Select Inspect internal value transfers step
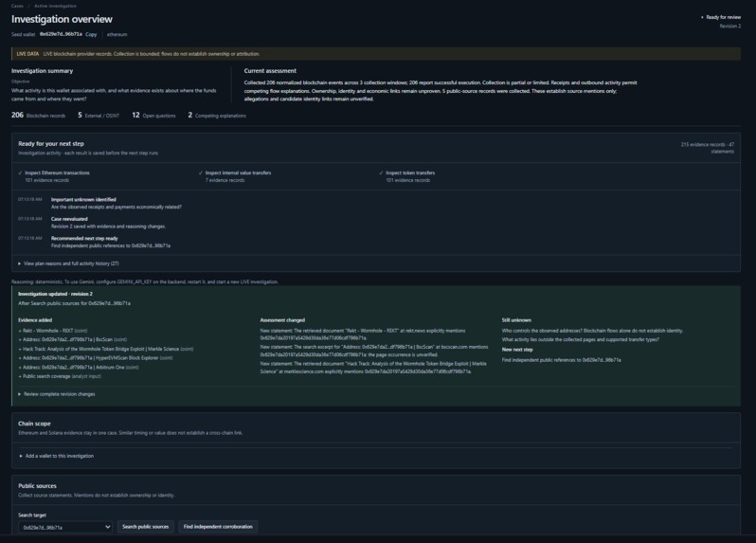756x543 pixels. coord(235,176)
